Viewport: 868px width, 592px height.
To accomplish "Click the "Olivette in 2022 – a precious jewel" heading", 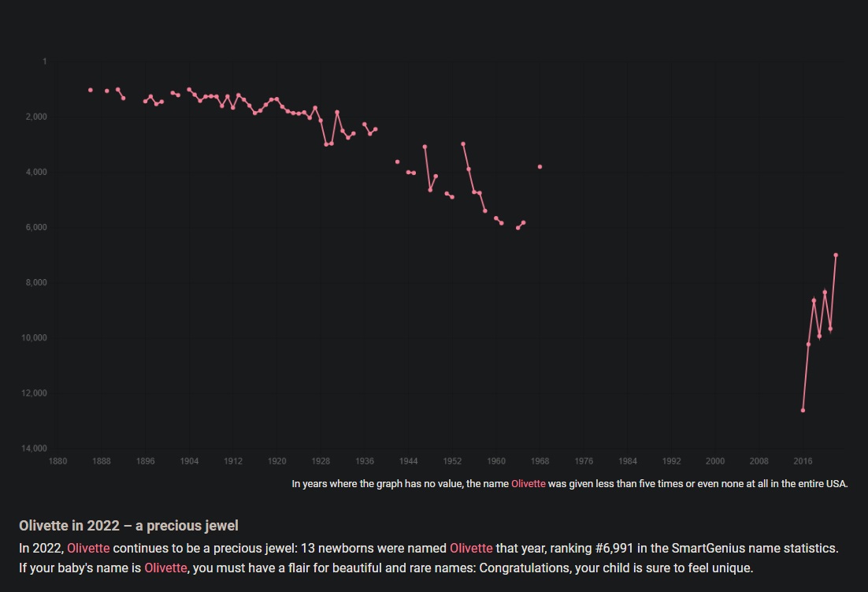I will tap(128, 526).
